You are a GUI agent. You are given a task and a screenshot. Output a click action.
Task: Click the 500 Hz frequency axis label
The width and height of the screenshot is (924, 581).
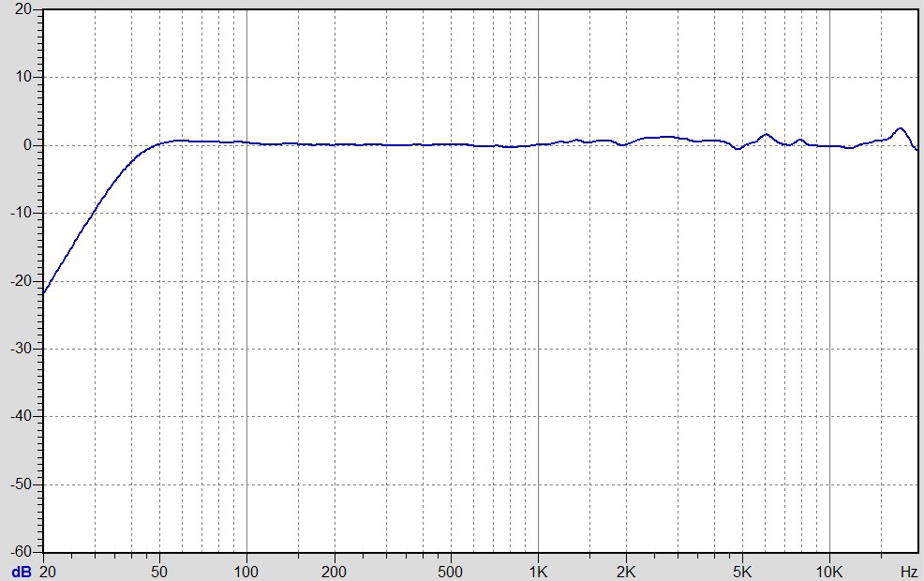coord(450,572)
